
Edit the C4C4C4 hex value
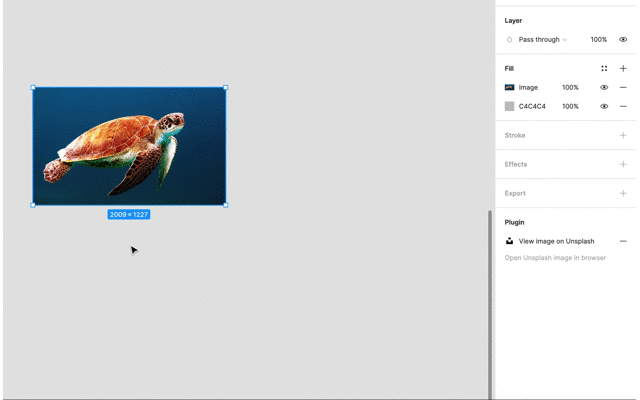(x=532, y=106)
